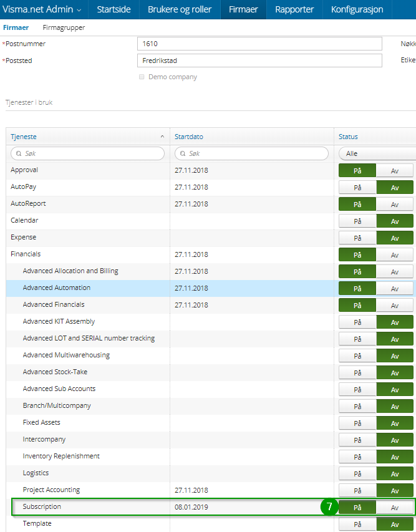416x532 pixels.
Task: Click the sort arrow in Tjeneste column
Action: [x=162, y=137]
